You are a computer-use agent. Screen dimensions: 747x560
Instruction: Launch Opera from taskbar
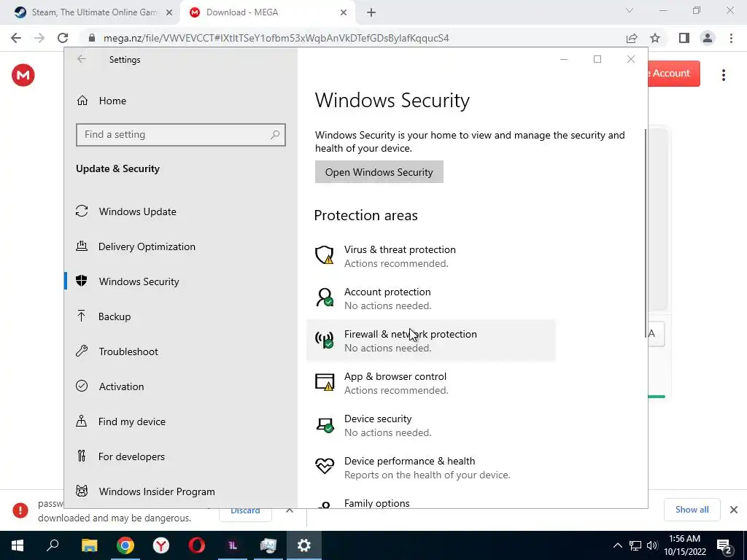197,545
